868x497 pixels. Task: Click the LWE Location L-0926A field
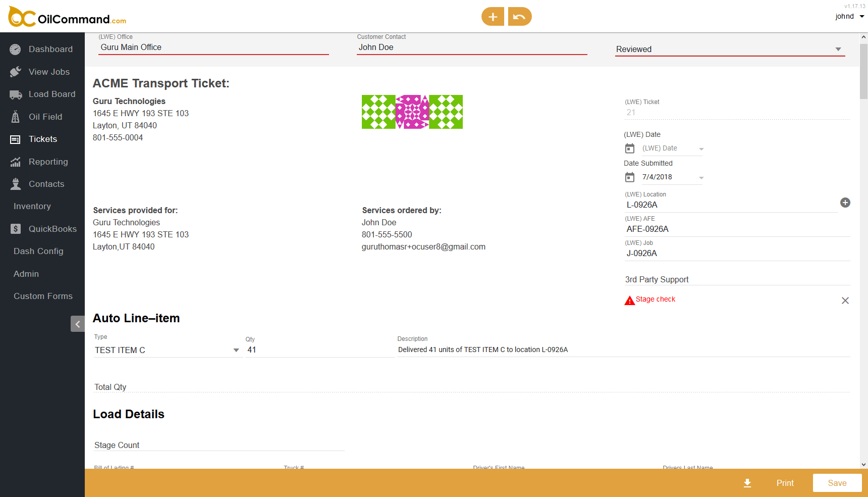pos(731,205)
